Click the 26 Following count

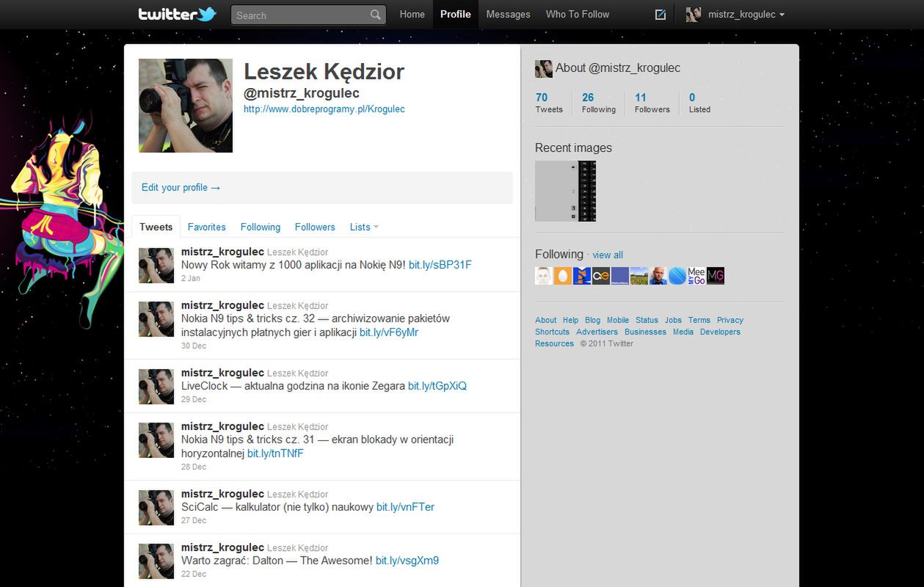click(598, 103)
